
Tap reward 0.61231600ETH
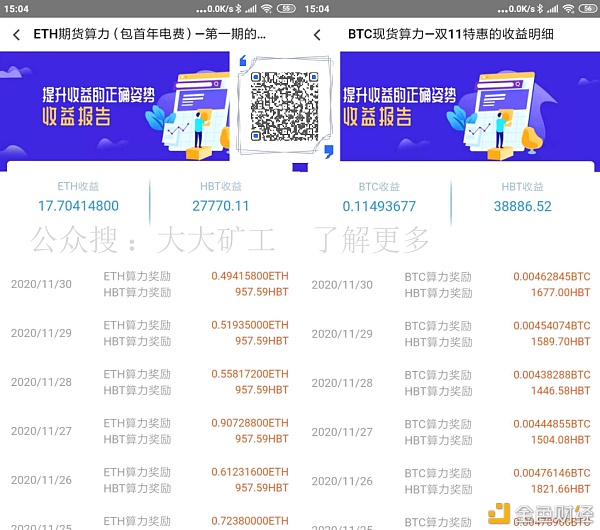[x=250, y=472]
